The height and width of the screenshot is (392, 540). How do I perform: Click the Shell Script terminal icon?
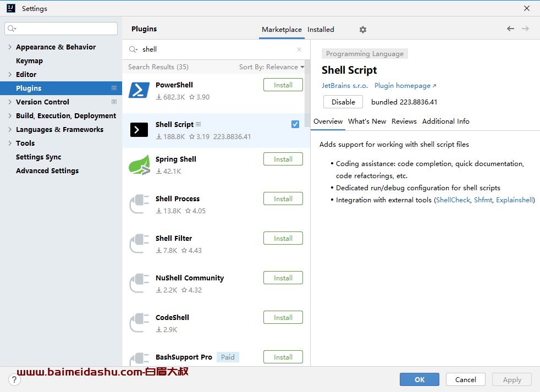pos(139,130)
